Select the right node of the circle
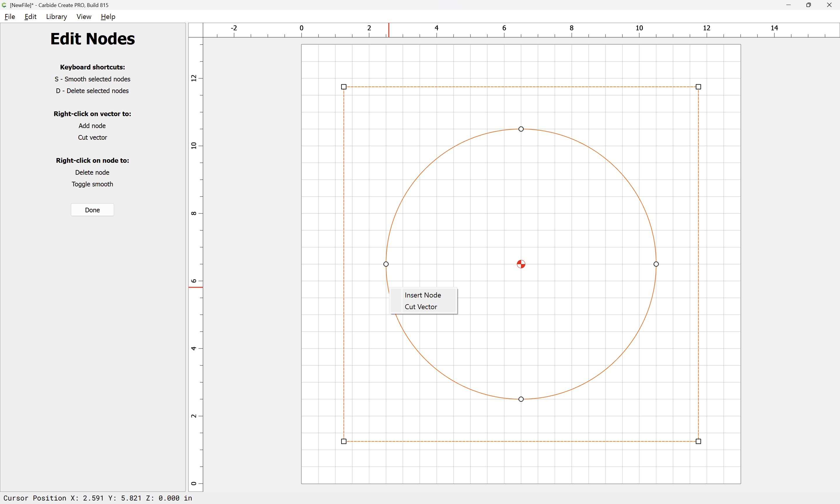The height and width of the screenshot is (504, 840). [656, 264]
